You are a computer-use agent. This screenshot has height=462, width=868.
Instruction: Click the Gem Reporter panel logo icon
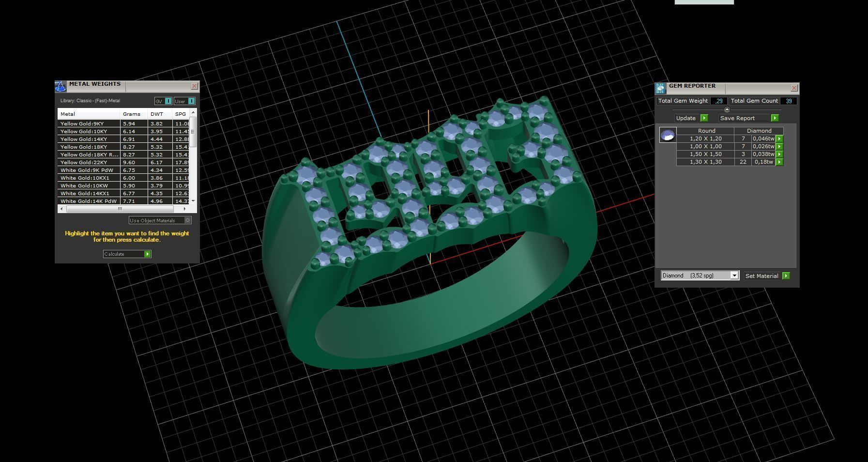661,88
